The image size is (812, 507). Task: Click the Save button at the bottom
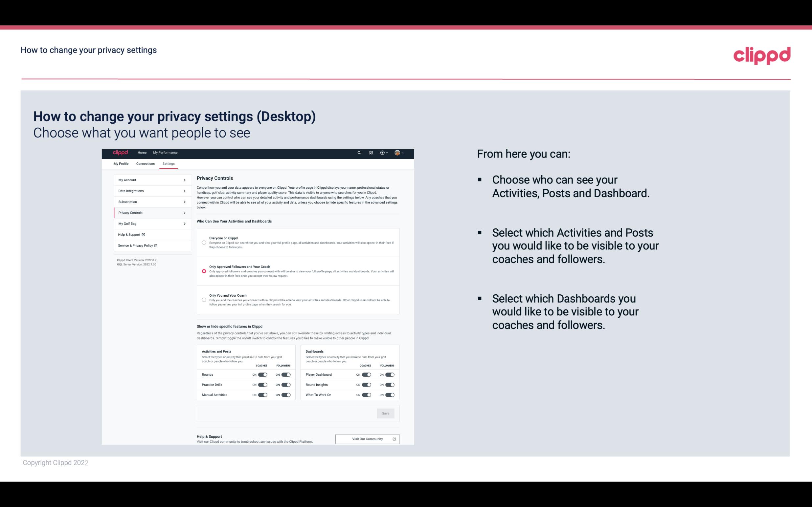click(386, 413)
